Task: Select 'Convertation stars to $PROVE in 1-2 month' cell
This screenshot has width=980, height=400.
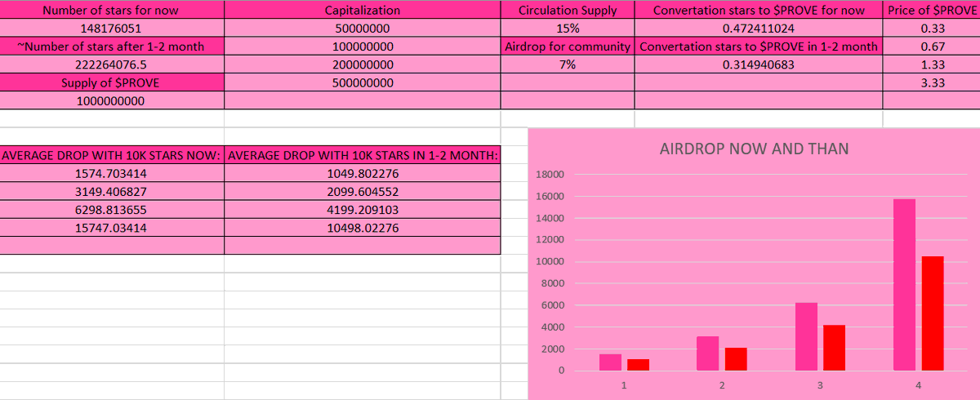Action: pyautogui.click(x=759, y=47)
